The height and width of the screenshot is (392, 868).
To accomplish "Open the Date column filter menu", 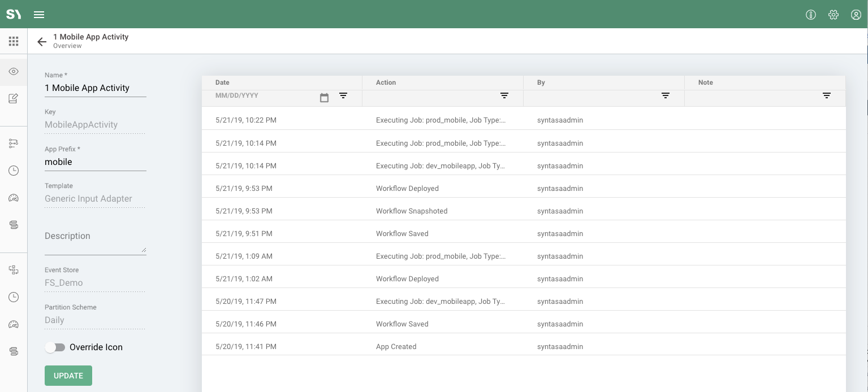I will pyautogui.click(x=343, y=96).
